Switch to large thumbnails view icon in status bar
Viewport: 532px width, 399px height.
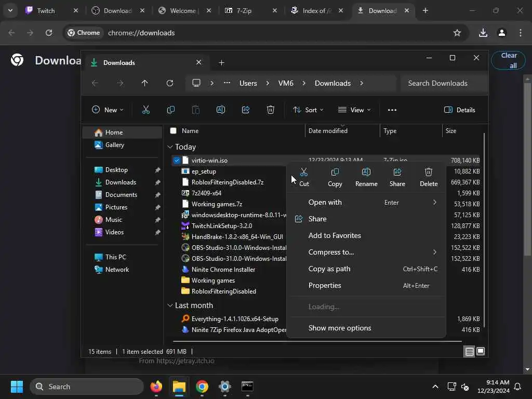(x=481, y=352)
